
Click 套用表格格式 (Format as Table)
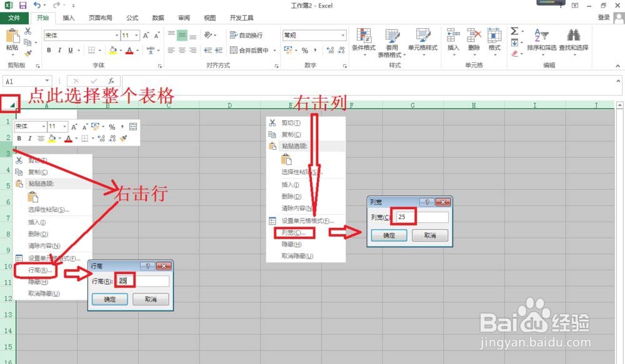point(392,42)
